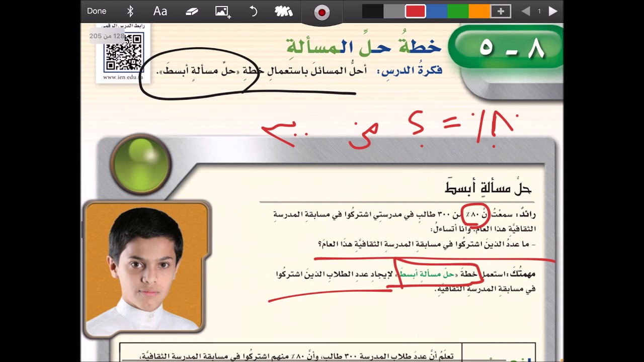Clear drawings with the scribble icon
Viewport: 644px width, 362px height.
pyautogui.click(x=284, y=12)
